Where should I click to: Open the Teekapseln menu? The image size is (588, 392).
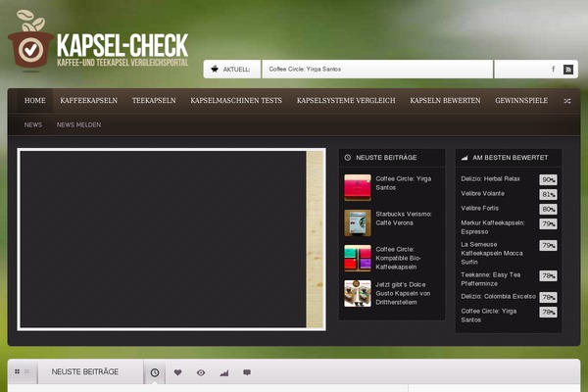[x=154, y=101]
